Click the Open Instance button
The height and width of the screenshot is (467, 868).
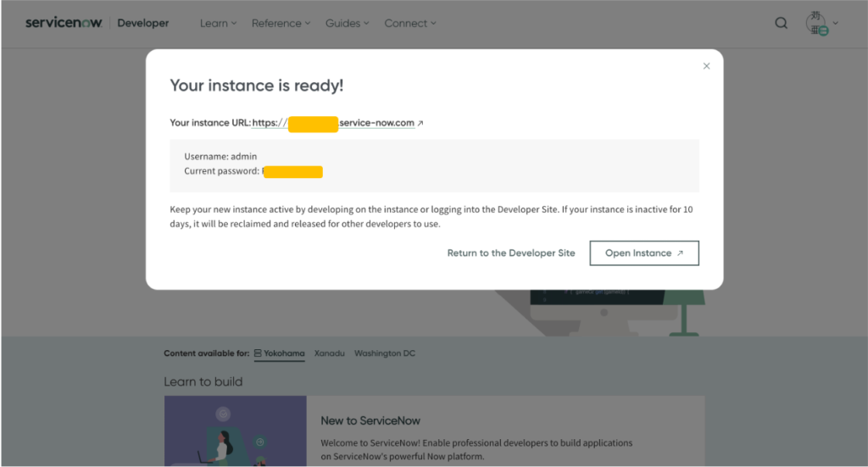tap(644, 253)
